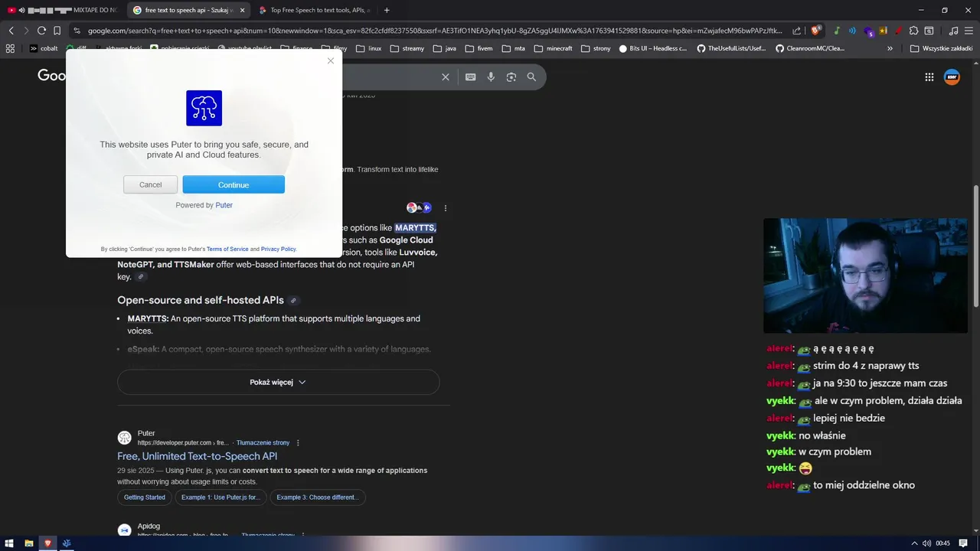The width and height of the screenshot is (980, 551).
Task: Open CleanroomMC GitHub bookmark
Action: pyautogui.click(x=810, y=48)
